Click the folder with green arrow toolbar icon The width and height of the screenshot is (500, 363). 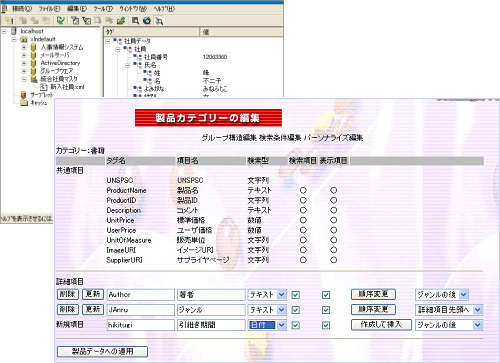click(121, 21)
